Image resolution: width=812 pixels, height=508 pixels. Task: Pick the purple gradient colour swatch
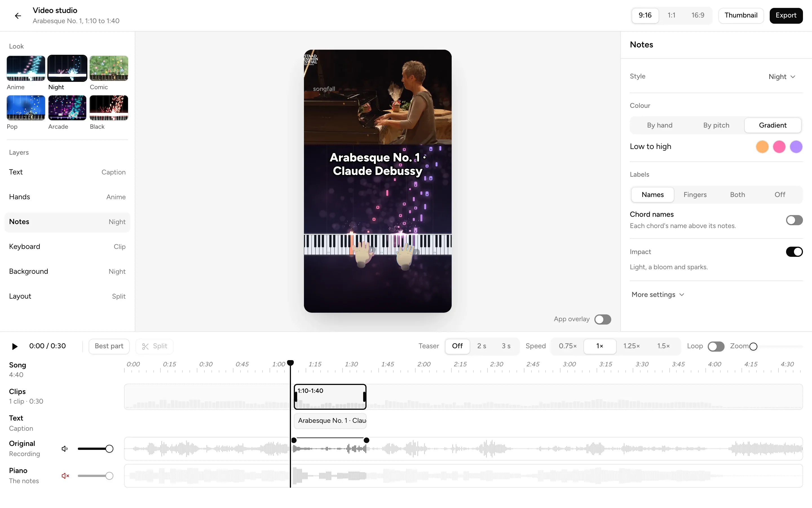pyautogui.click(x=796, y=147)
